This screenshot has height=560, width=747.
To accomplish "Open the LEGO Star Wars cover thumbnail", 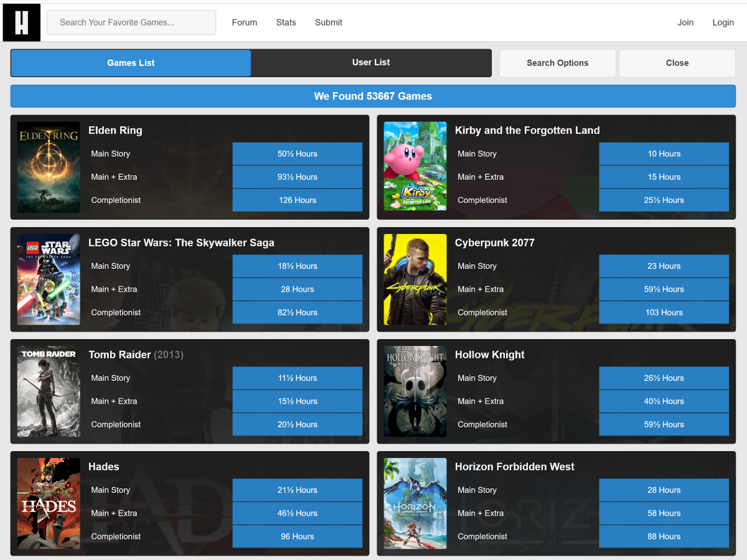I will tap(49, 279).
